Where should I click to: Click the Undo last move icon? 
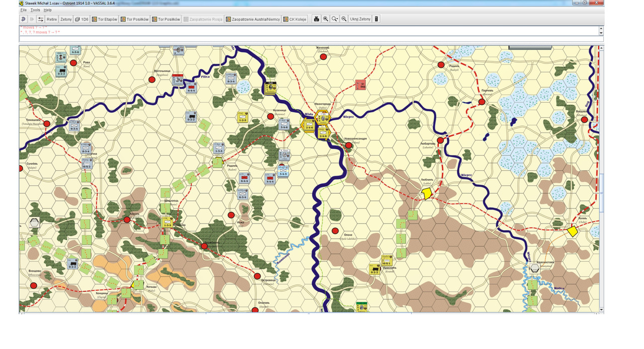24,19
